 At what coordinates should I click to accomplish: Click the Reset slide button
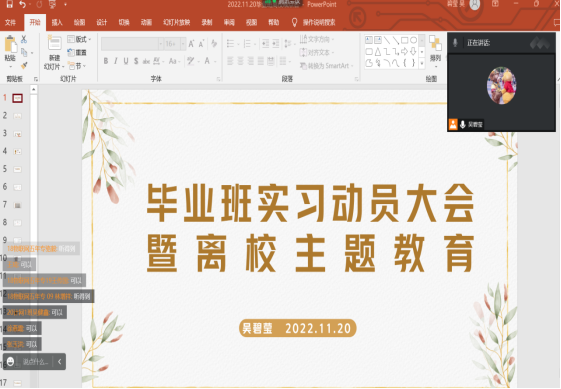click(x=77, y=53)
